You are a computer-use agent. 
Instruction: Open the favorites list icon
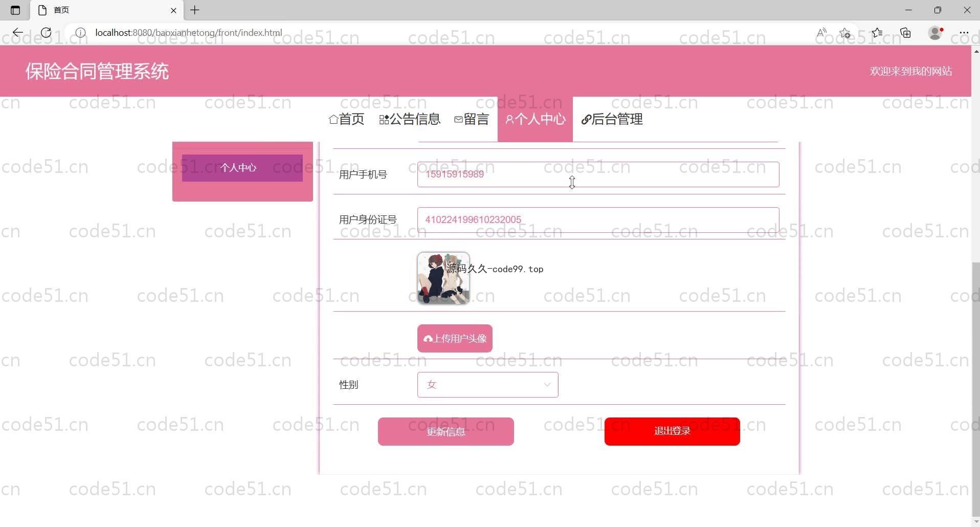[877, 33]
